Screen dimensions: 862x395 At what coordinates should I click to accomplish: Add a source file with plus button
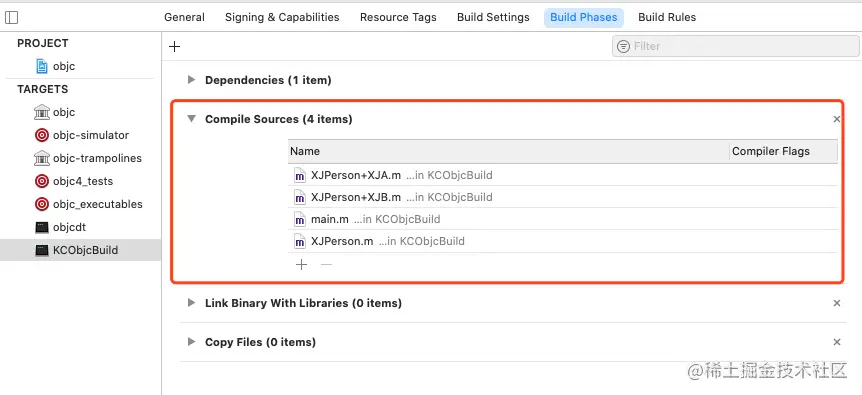[301, 265]
